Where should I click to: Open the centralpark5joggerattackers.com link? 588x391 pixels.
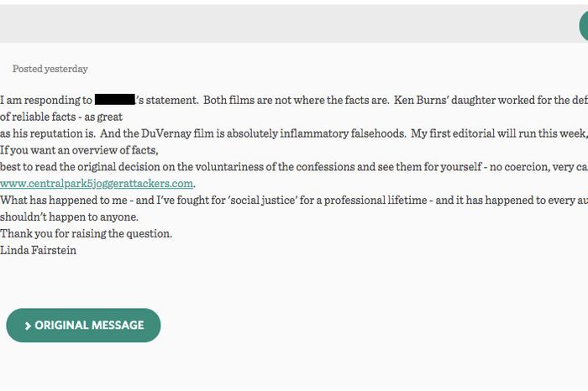coord(97,184)
